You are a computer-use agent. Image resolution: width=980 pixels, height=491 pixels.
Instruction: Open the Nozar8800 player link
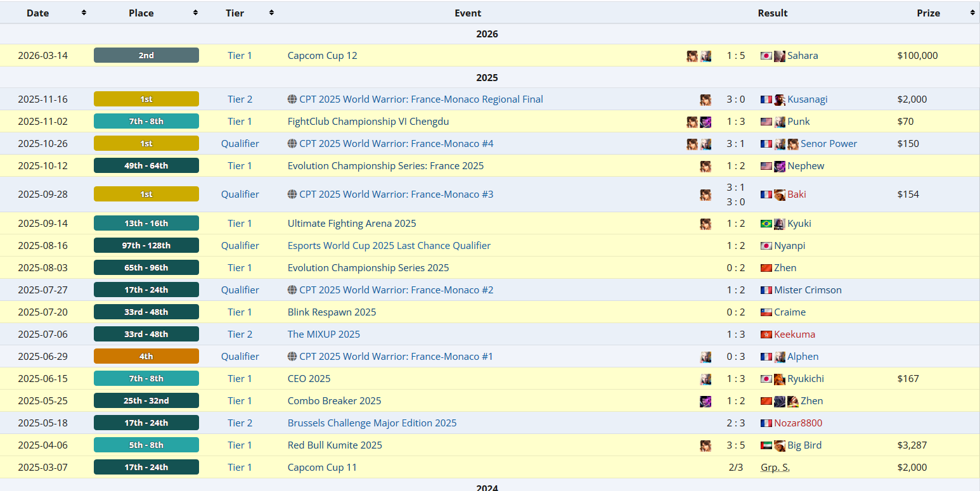(798, 423)
